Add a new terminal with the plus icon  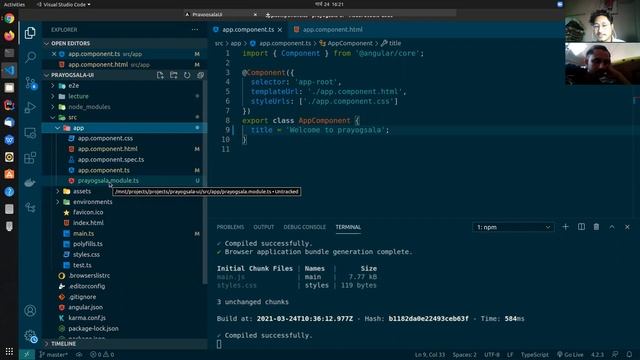pos(565,227)
